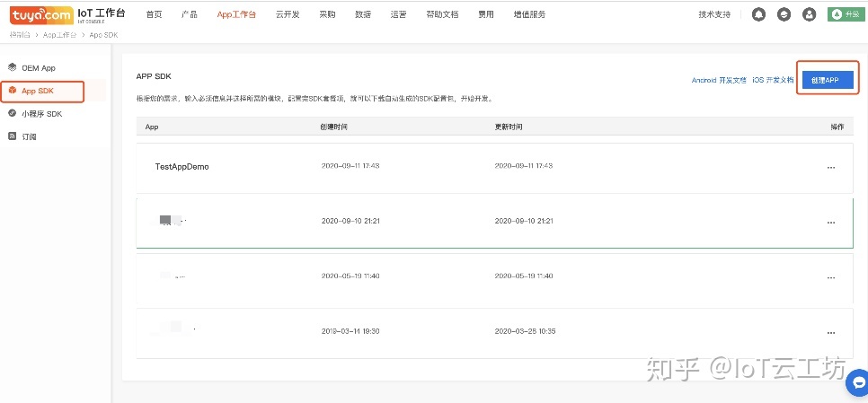Image resolution: width=868 pixels, height=403 pixels.
Task: Open the user account avatar icon
Action: point(809,14)
